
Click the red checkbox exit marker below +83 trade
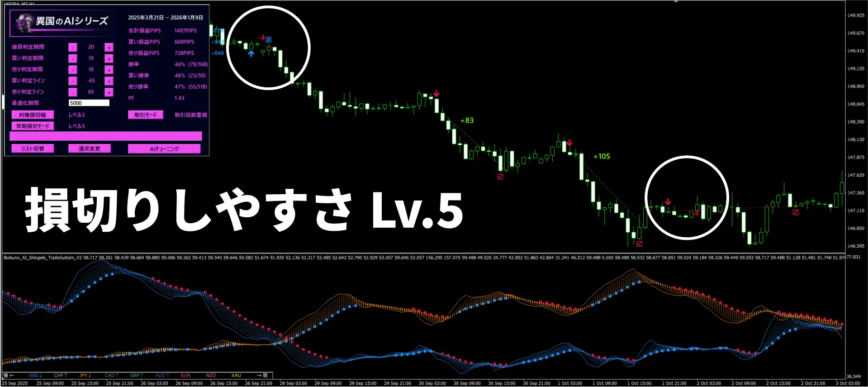tap(500, 177)
